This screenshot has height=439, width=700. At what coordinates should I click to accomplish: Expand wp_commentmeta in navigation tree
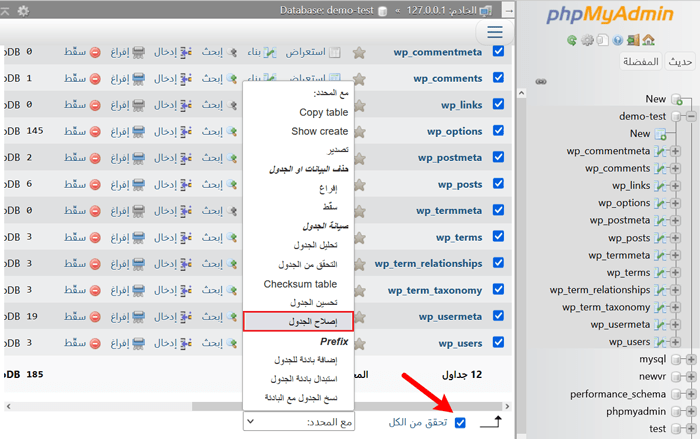[675, 151]
